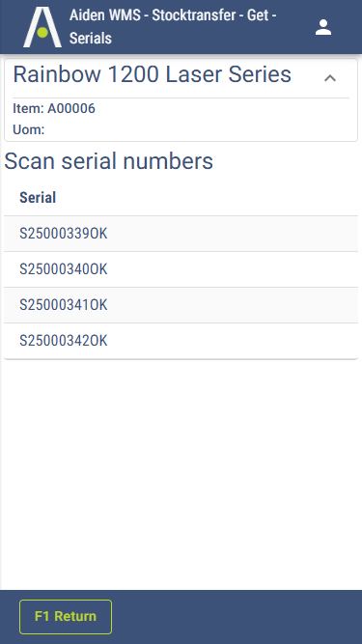This screenshot has height=644, width=362.
Task: Select serial S25000339OK row
Action: click(181, 234)
